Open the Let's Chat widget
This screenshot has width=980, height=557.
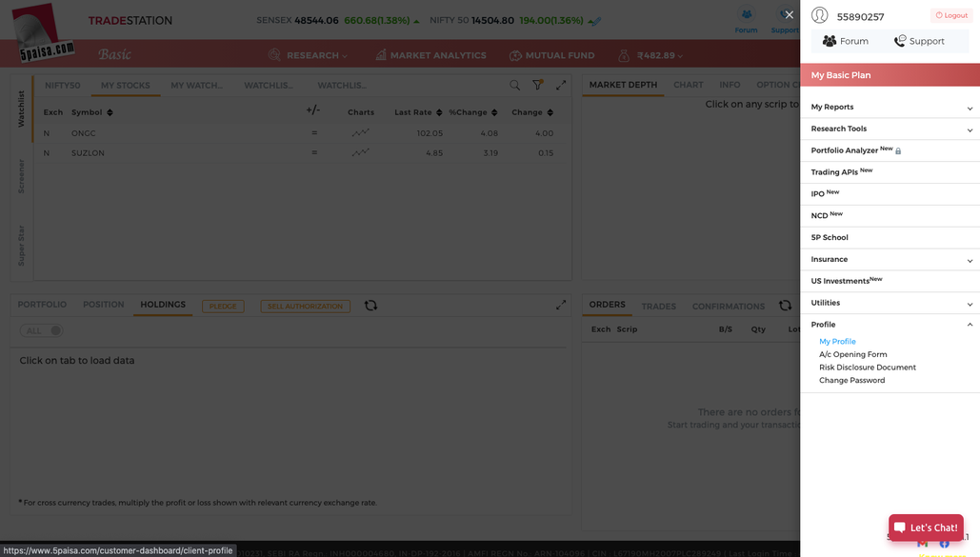[927, 527]
